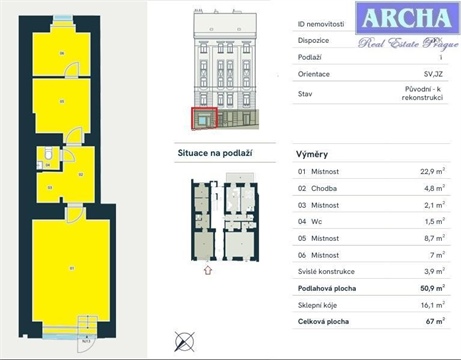Click the 'Situace na podlaží' heading

215,153
